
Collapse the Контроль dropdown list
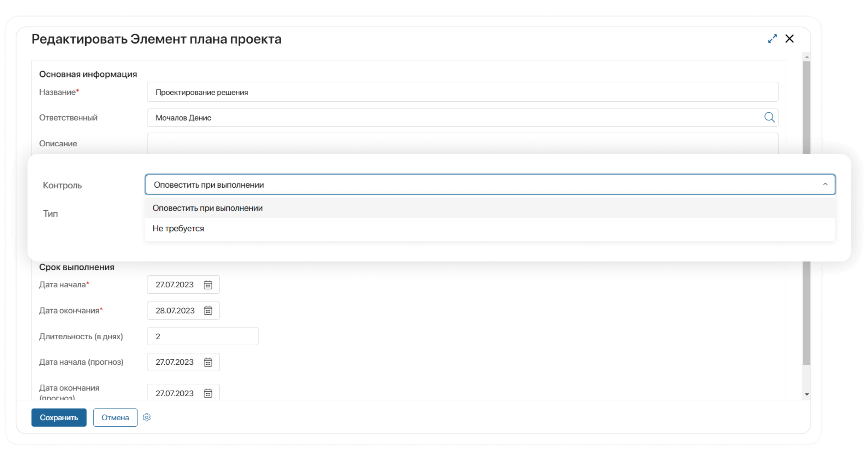[x=826, y=184]
